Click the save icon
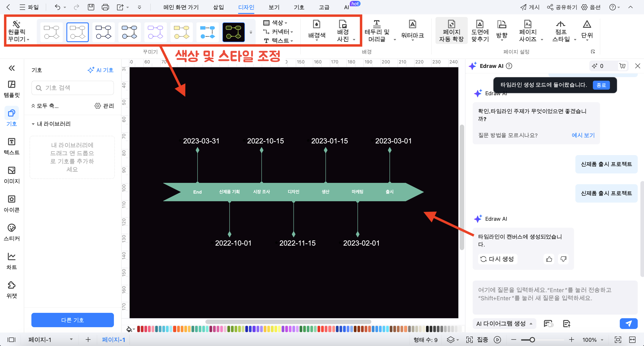The image size is (644, 346). 91,7
